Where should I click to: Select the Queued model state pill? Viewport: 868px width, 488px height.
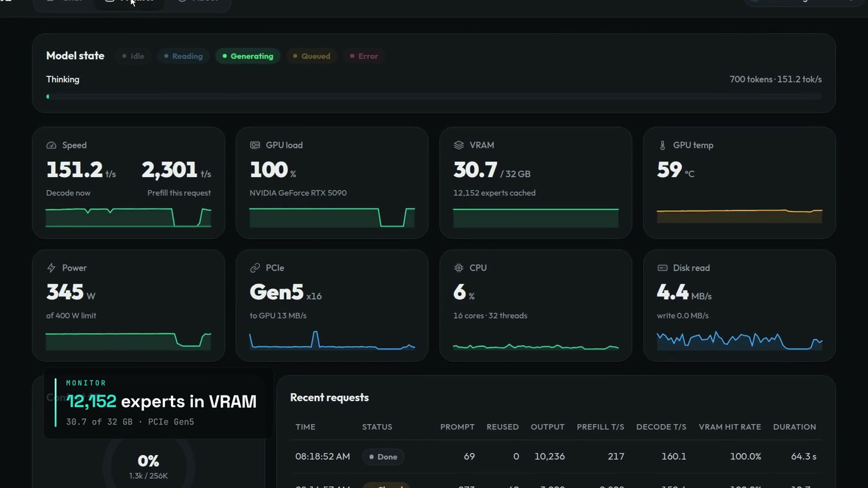[312, 56]
